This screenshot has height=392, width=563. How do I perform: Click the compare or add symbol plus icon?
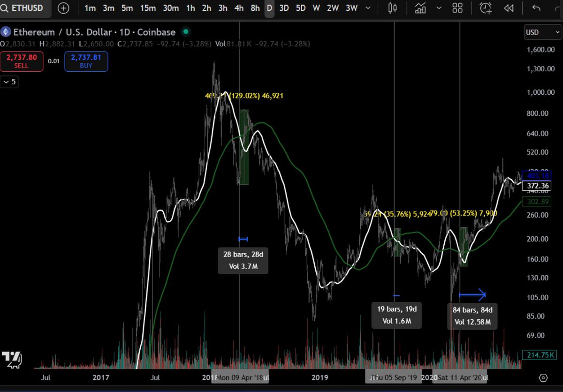pos(63,8)
